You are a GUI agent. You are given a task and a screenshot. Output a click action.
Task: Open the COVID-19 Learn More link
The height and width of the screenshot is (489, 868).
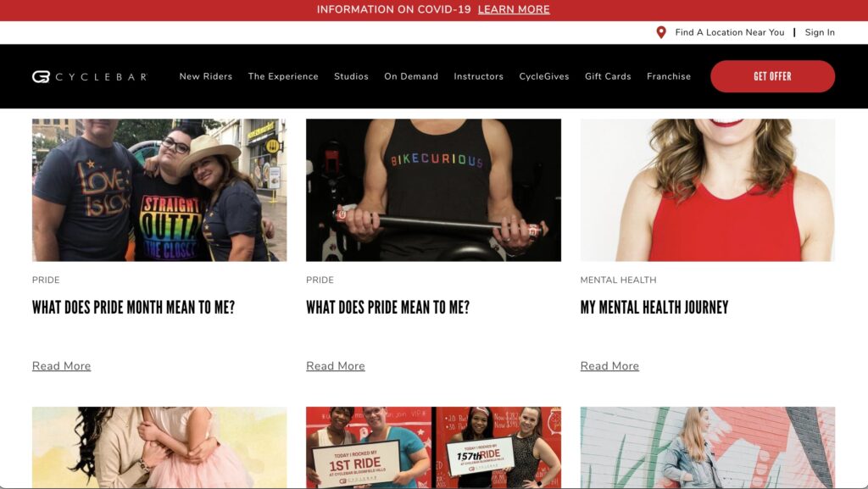coord(514,9)
